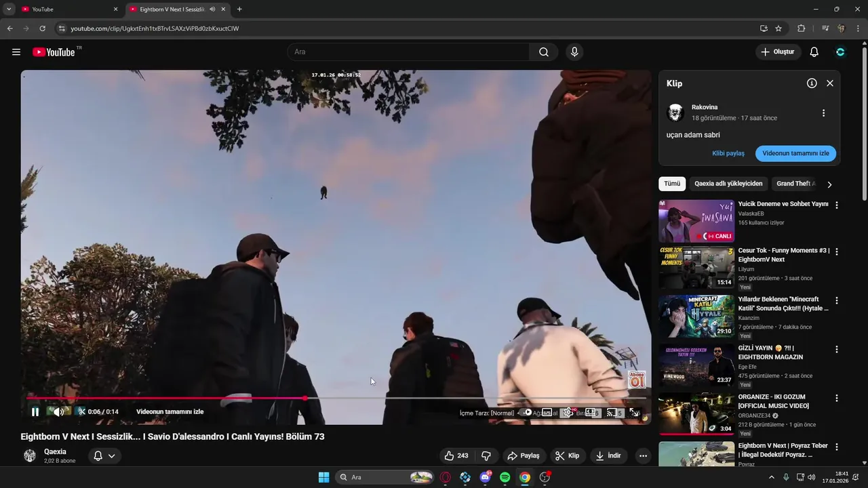Bookmark this page with the star

778,28
